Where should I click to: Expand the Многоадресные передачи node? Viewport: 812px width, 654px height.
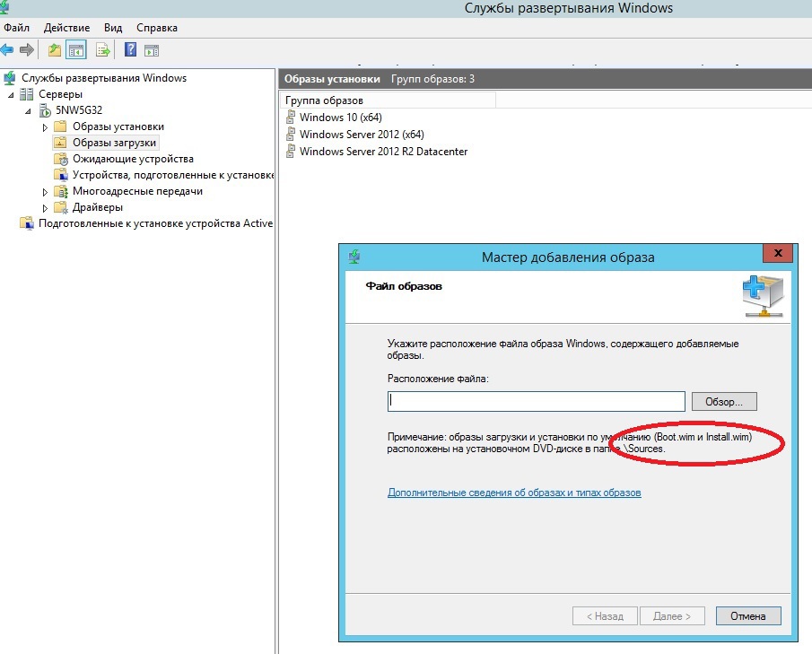(x=45, y=192)
